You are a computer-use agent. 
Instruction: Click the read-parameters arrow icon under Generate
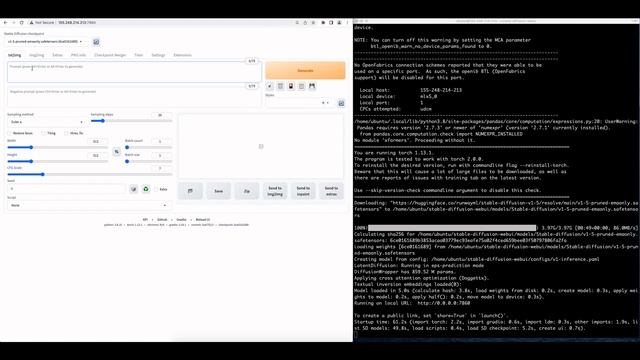pyautogui.click(x=270, y=86)
